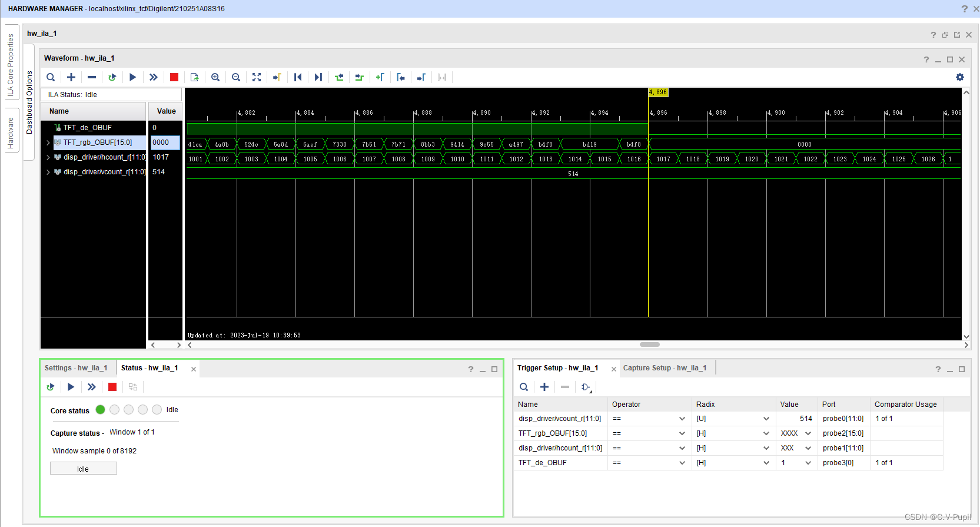Viewport: 980px width, 527px height.
Task: Toggle auto re-trigger in Status panel
Action: [51, 387]
